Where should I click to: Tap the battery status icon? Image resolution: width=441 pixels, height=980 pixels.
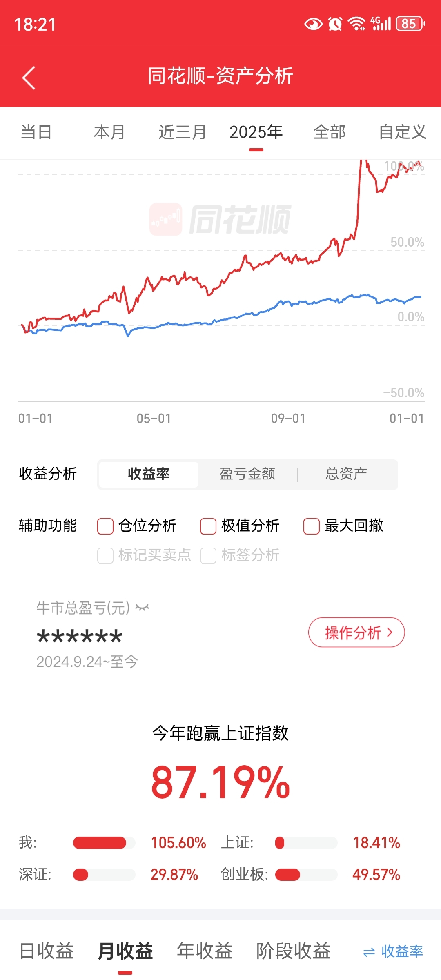point(410,24)
